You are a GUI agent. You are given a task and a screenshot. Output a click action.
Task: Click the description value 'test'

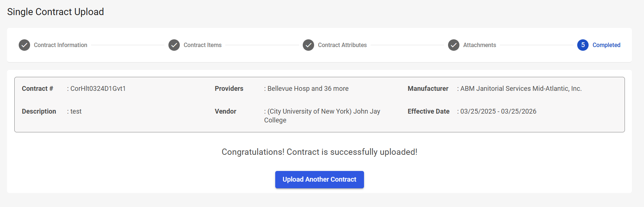pos(76,111)
